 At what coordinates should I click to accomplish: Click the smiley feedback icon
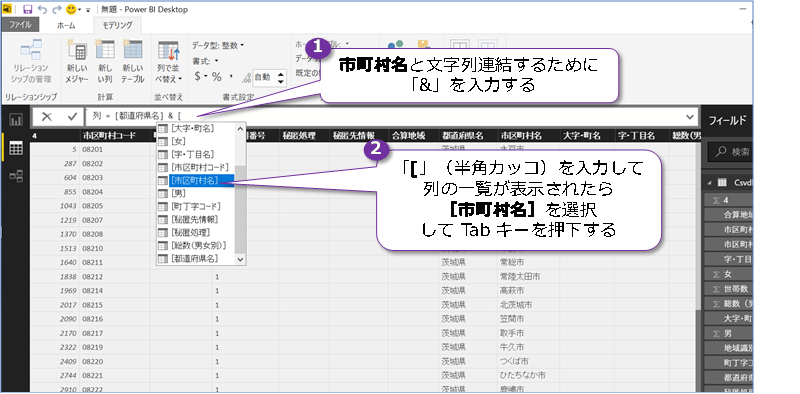[71, 9]
